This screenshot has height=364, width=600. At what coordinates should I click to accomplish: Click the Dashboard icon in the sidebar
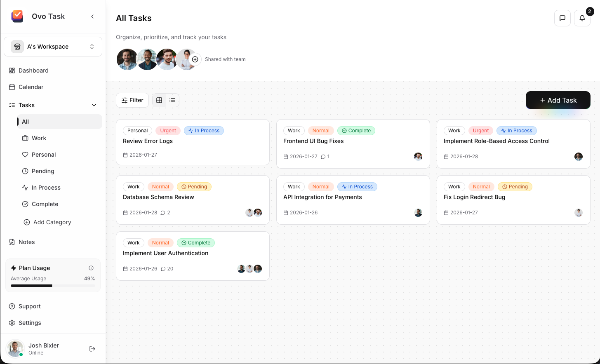point(12,70)
